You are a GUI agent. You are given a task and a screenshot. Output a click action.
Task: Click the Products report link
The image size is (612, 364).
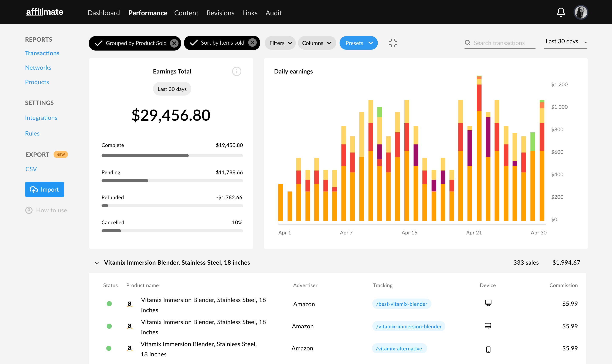tap(36, 82)
